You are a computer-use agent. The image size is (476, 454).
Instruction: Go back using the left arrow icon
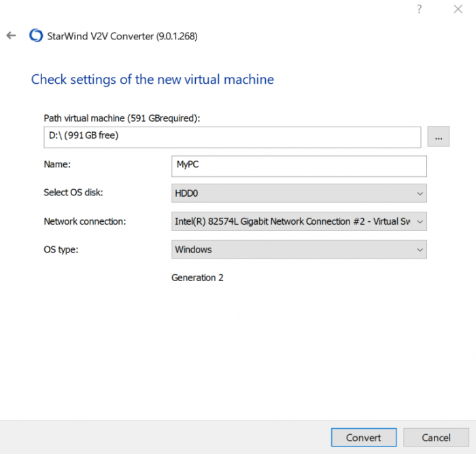pyautogui.click(x=12, y=35)
